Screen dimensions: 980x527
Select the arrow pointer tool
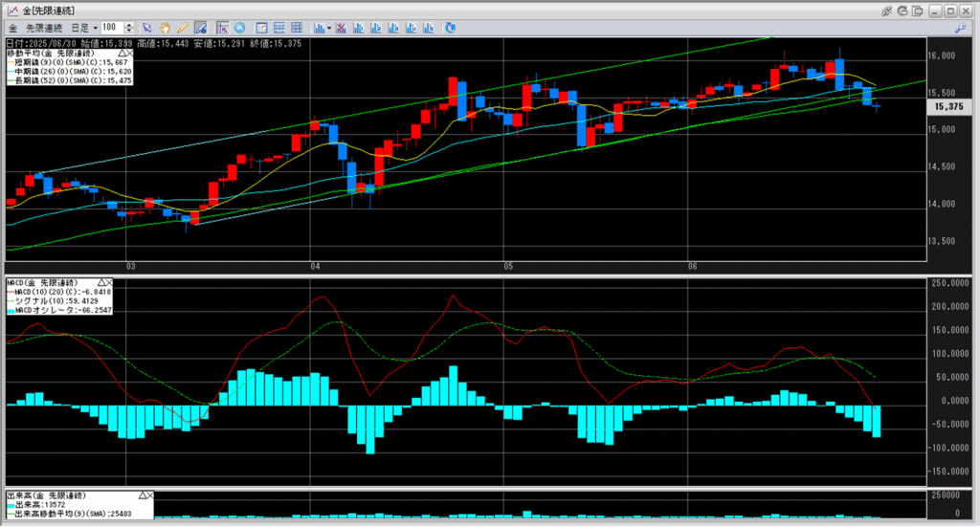coord(146,28)
